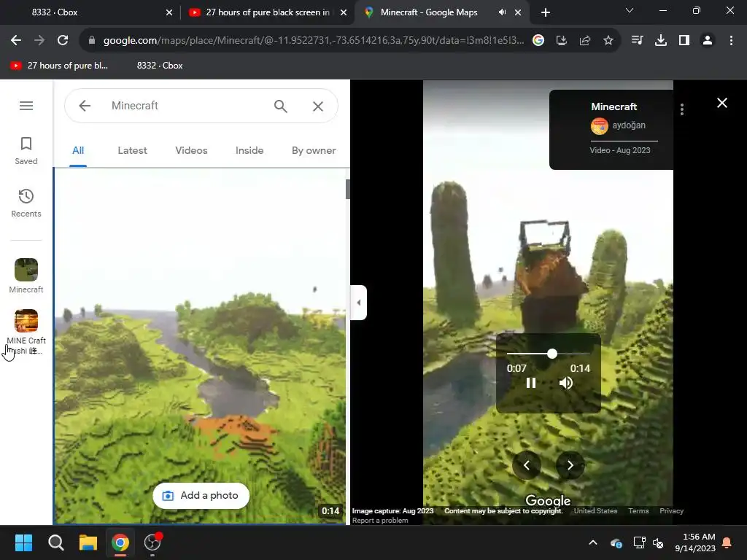
Task: Select the All photos tab
Action: pyautogui.click(x=78, y=150)
